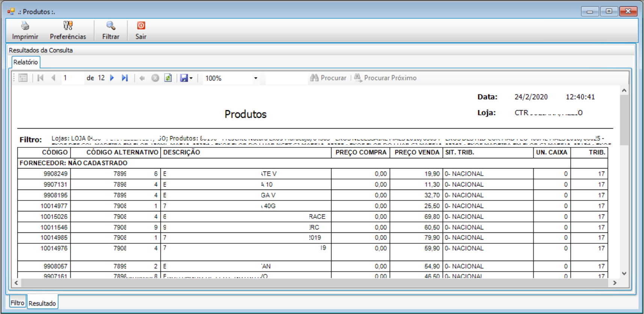Click the Sair exit icon
644x314 pixels.
(x=141, y=26)
